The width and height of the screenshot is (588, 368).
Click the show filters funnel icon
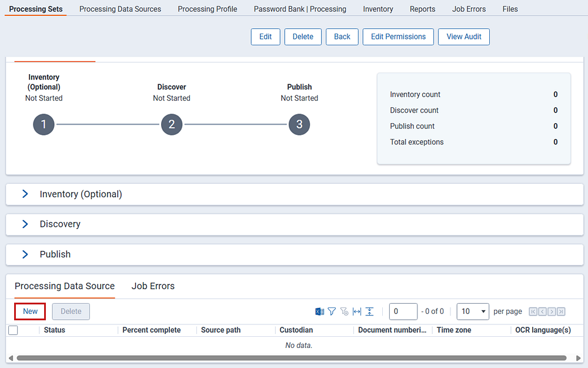[332, 311]
